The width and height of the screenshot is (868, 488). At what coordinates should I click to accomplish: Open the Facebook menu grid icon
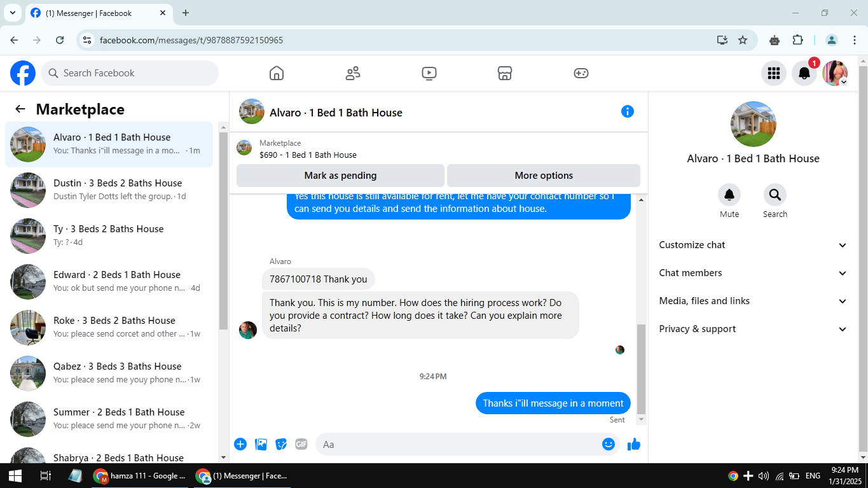point(774,73)
